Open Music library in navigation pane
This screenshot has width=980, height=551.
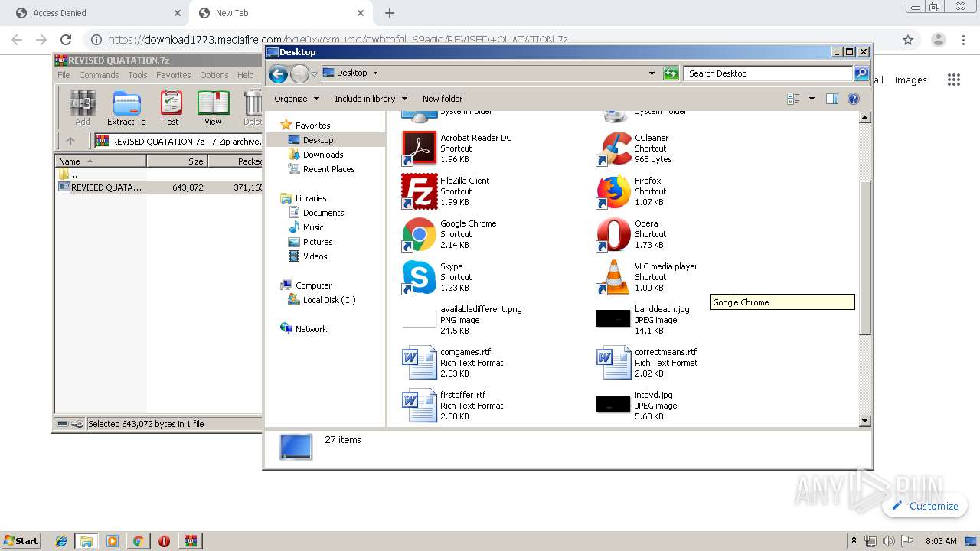[313, 227]
